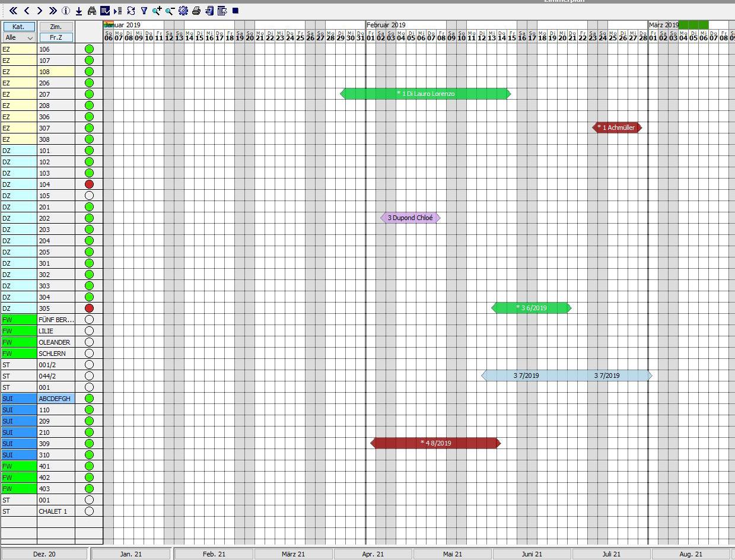Viewport: 735px width, 560px height.
Task: Click the list export toolbar icon
Action: 222,11
